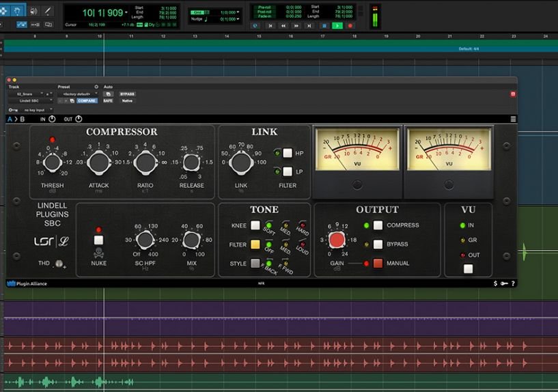Open the plugin hamburger menu icon
This screenshot has width=558, height=392.
[x=513, y=119]
